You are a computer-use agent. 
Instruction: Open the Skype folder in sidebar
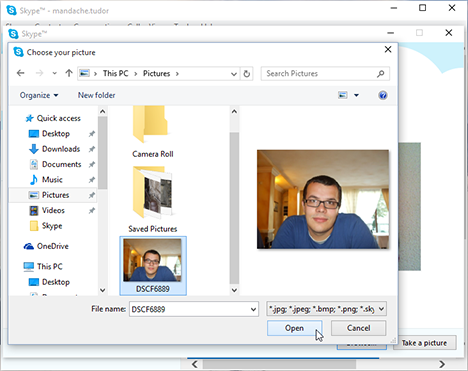(x=46, y=226)
